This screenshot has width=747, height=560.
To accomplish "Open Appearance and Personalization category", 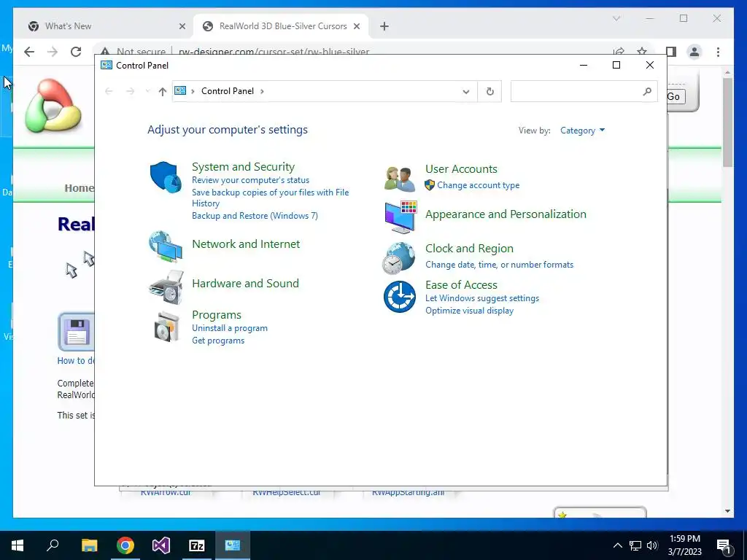I will click(506, 214).
